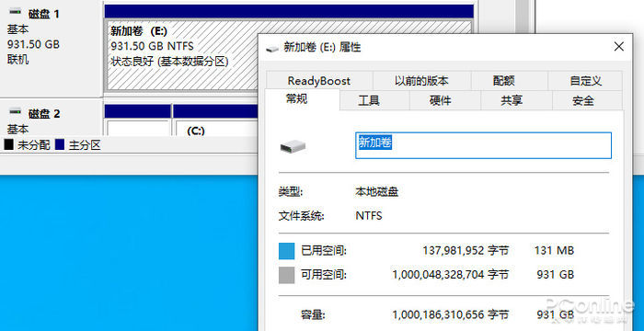Click the 文件系统 label
Image resolution: width=644 pixels, height=331 pixels.
302,215
